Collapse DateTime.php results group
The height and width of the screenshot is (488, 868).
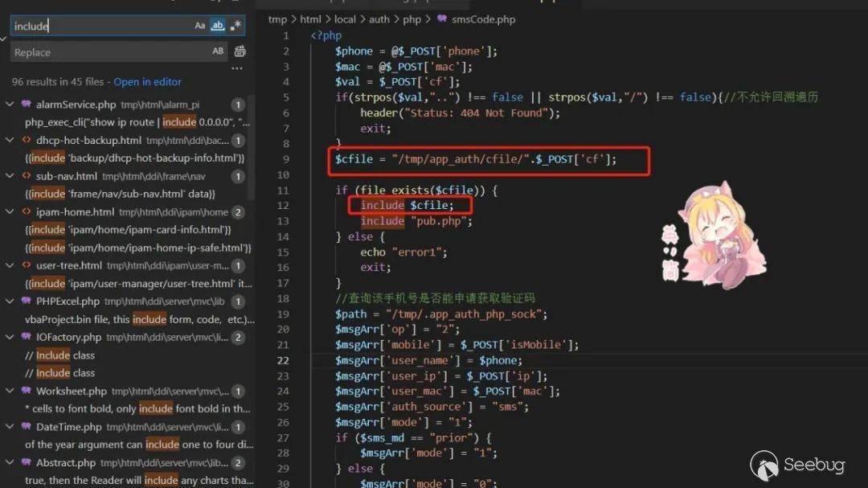pyautogui.click(x=10, y=427)
